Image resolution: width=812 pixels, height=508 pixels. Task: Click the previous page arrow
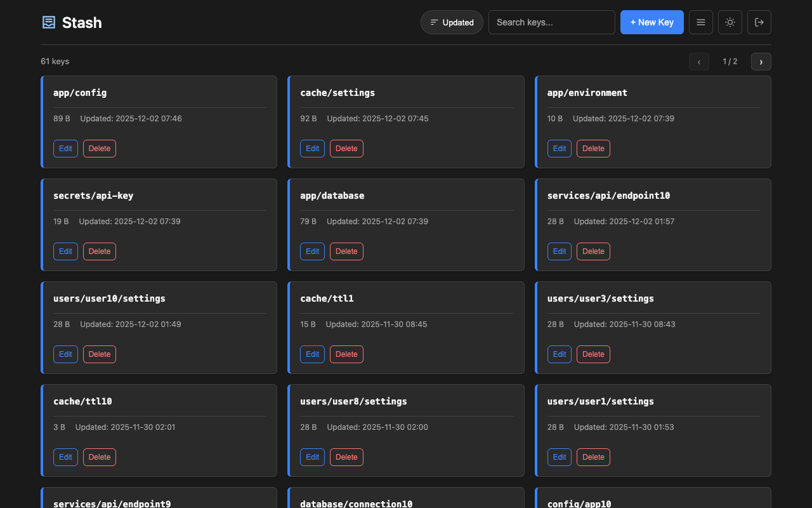pos(699,62)
